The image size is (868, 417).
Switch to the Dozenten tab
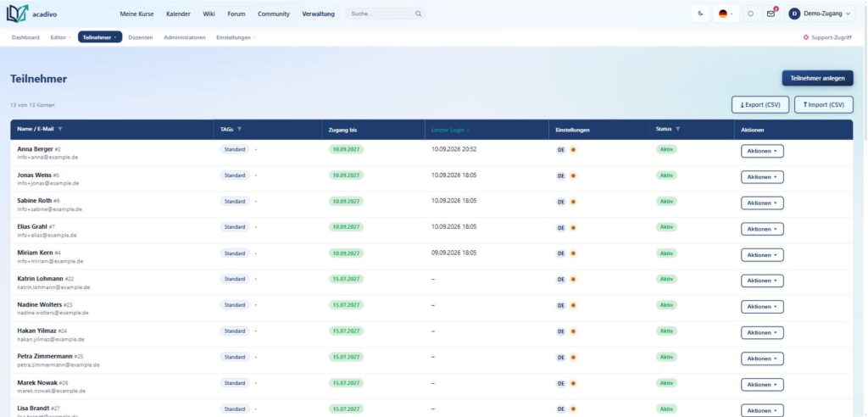(141, 37)
